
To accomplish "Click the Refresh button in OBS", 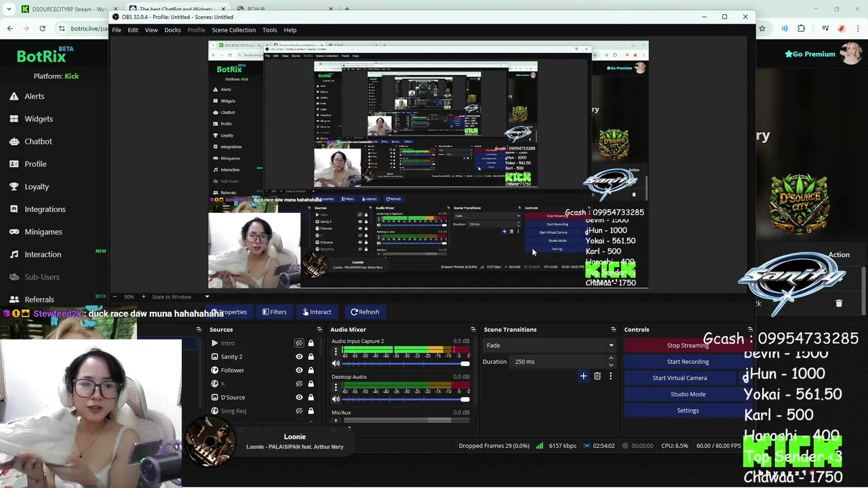I will tap(365, 312).
